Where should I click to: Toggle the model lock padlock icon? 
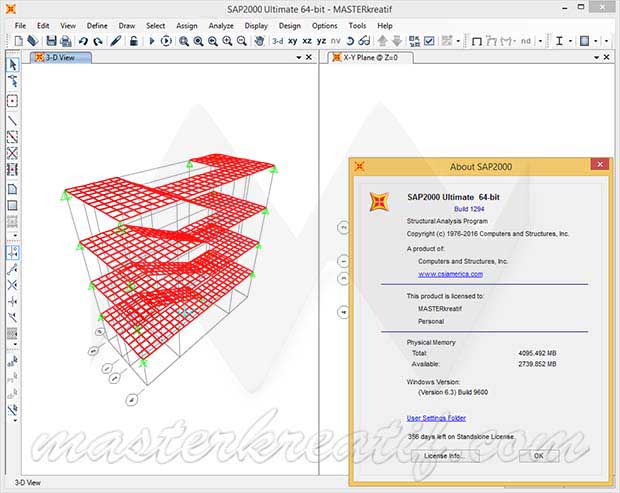click(134, 41)
